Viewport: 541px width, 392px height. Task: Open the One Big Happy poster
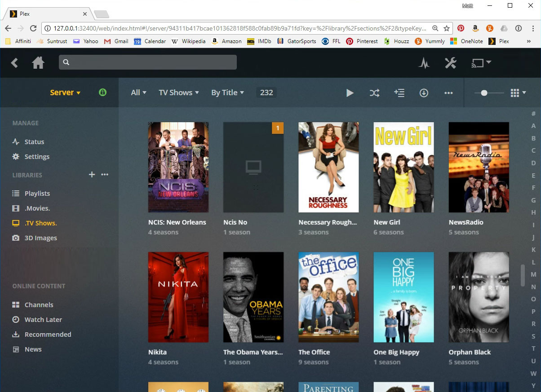(404, 297)
